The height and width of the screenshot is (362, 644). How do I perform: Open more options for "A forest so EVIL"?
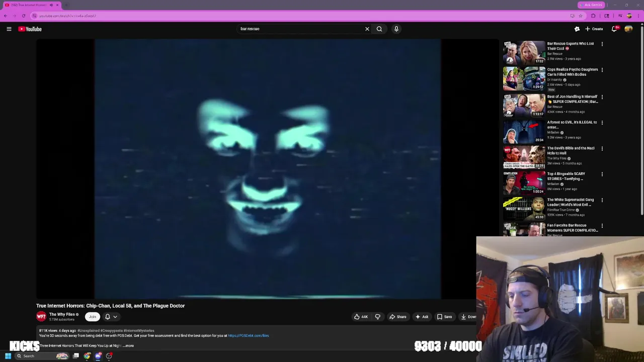pos(602,123)
